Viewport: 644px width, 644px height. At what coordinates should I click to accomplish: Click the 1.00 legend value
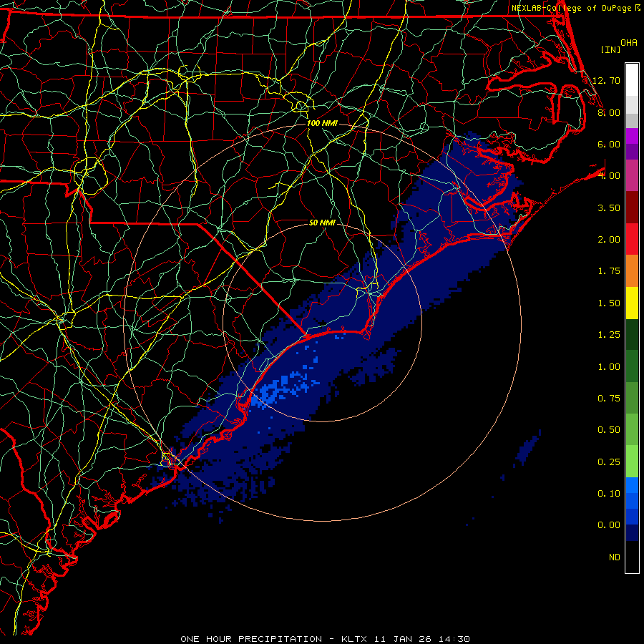point(609,367)
